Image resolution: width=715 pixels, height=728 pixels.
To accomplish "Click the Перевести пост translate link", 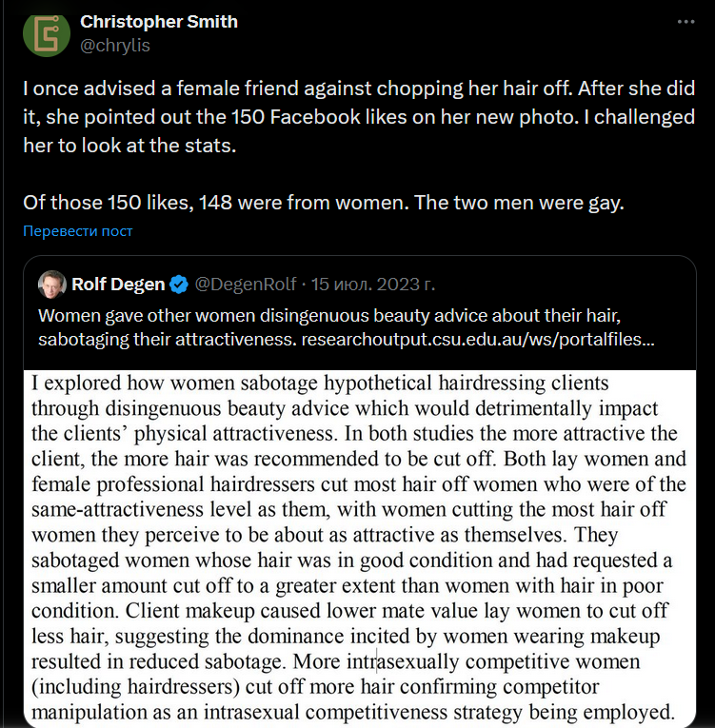I will (x=78, y=231).
